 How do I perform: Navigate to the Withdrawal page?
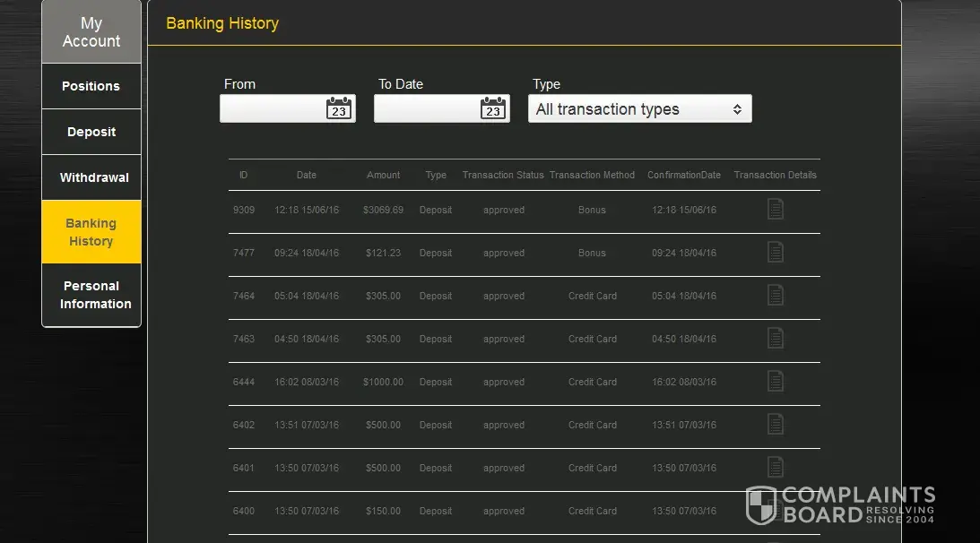[94, 177]
